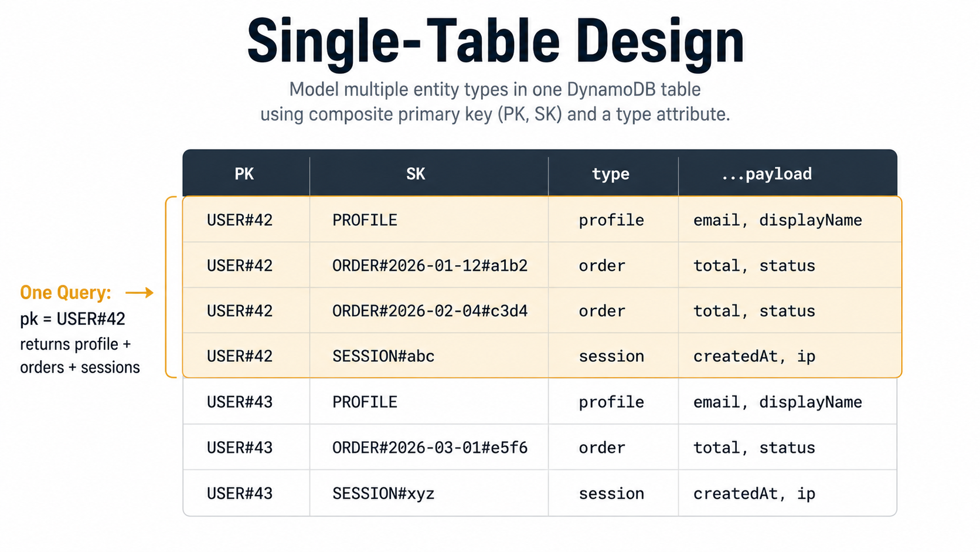Click USER#42 in the SESSION#abc row
The height and width of the screenshot is (552, 980).
pos(240,356)
